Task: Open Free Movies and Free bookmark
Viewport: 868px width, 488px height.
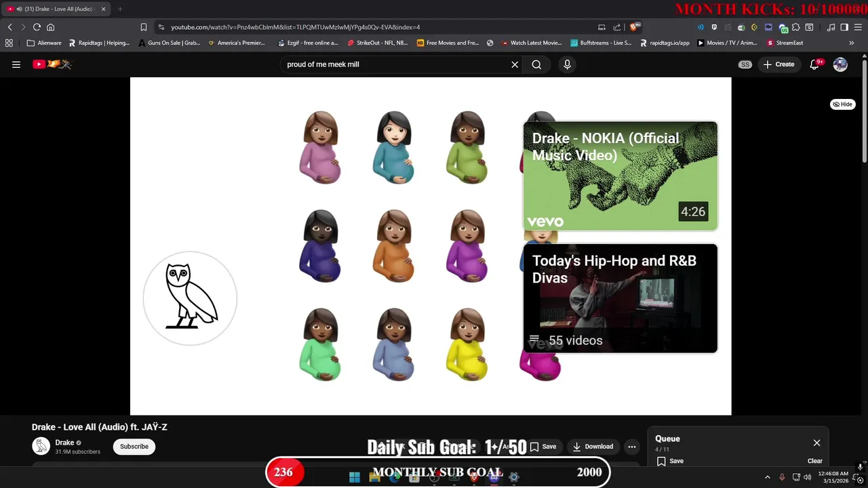Action: coord(448,43)
